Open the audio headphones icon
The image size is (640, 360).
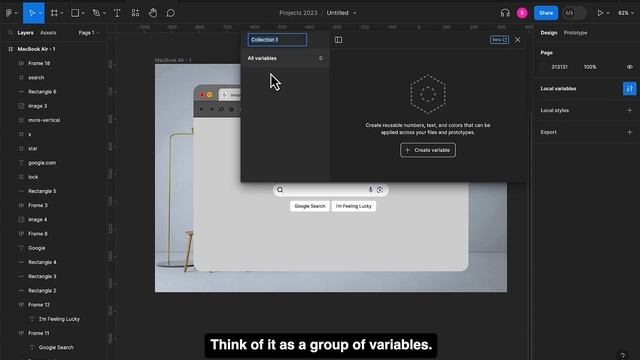(x=505, y=13)
